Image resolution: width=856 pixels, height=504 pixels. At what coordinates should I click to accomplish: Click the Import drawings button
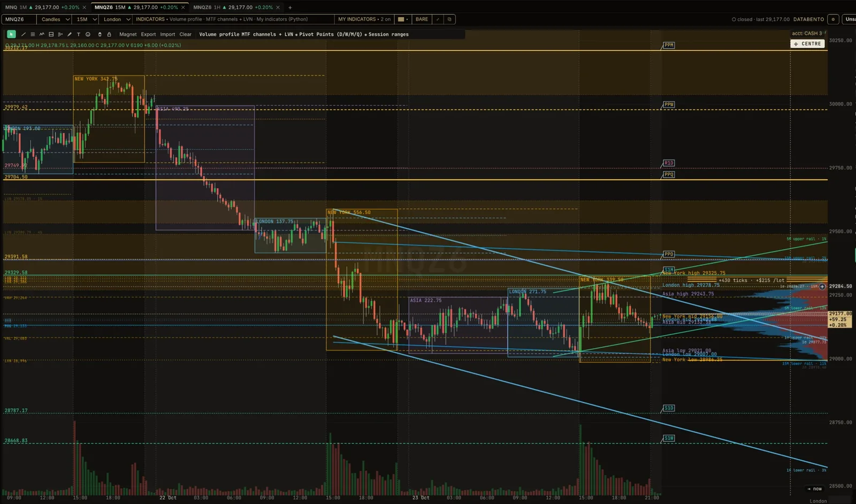[167, 34]
